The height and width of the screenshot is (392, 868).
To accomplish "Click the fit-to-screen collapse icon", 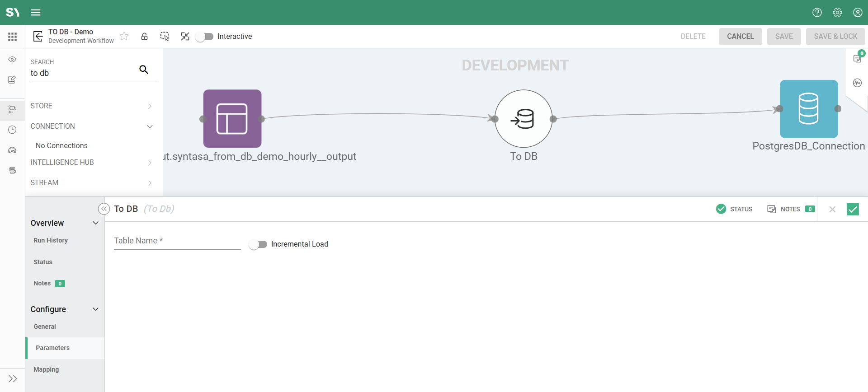I will click(x=185, y=36).
